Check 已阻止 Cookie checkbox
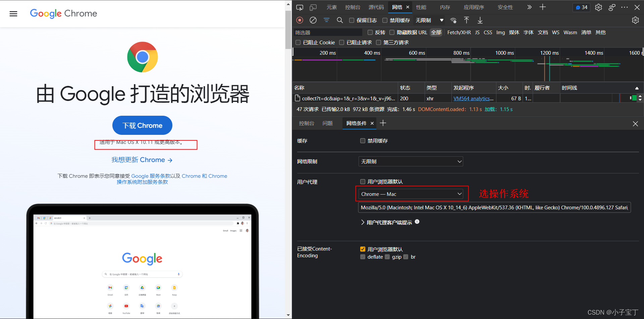644x319 pixels. tap(298, 43)
